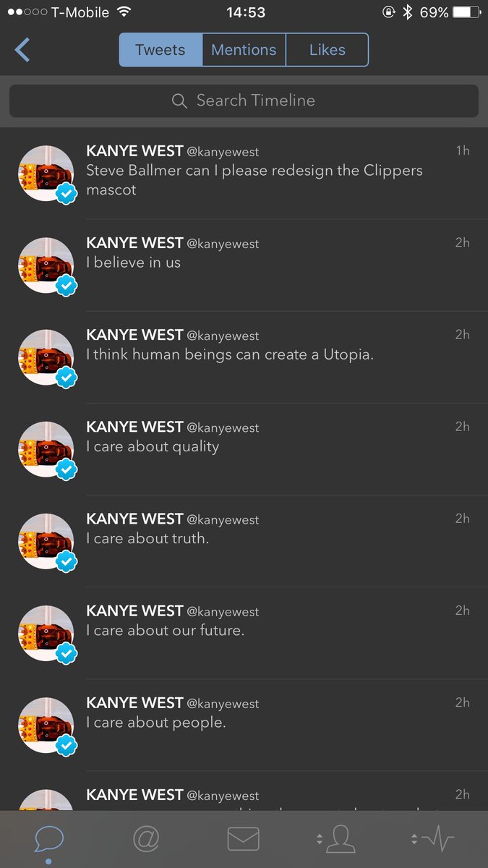Focus the Search Timeline field
Screen dimensions: 488x868
point(244,101)
